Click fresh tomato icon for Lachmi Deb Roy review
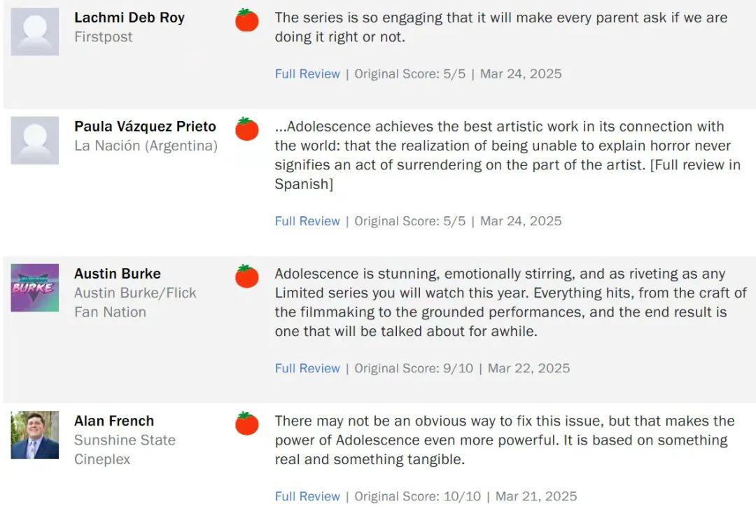756x532 pixels. pos(247,20)
